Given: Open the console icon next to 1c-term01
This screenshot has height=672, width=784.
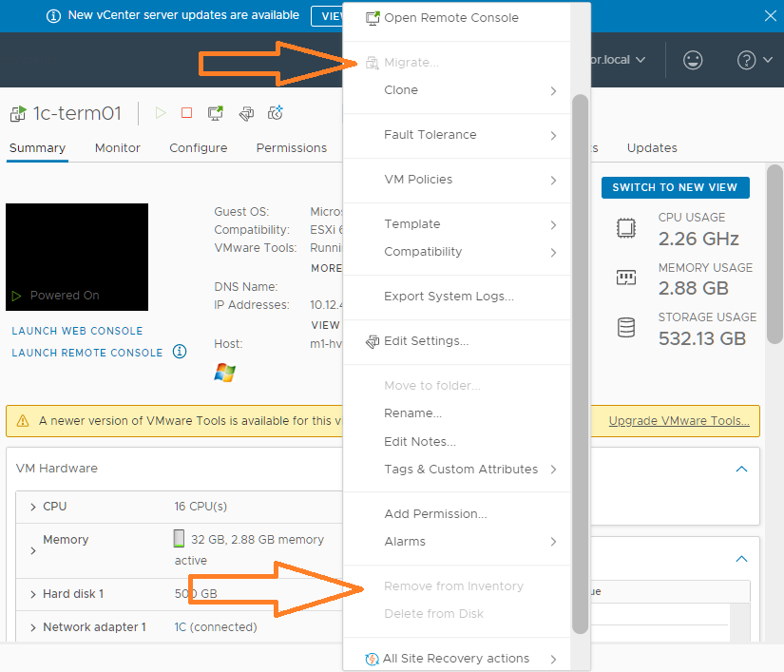Looking at the screenshot, I should (216, 113).
